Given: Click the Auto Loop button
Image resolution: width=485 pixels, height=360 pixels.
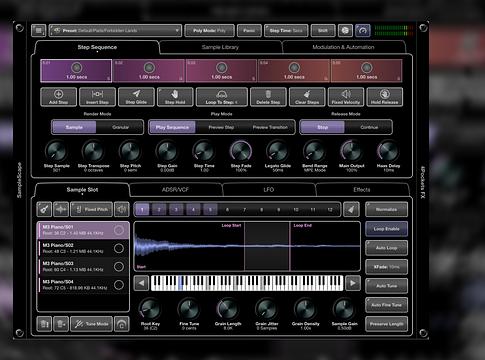Looking at the screenshot, I should pyautogui.click(x=386, y=248).
